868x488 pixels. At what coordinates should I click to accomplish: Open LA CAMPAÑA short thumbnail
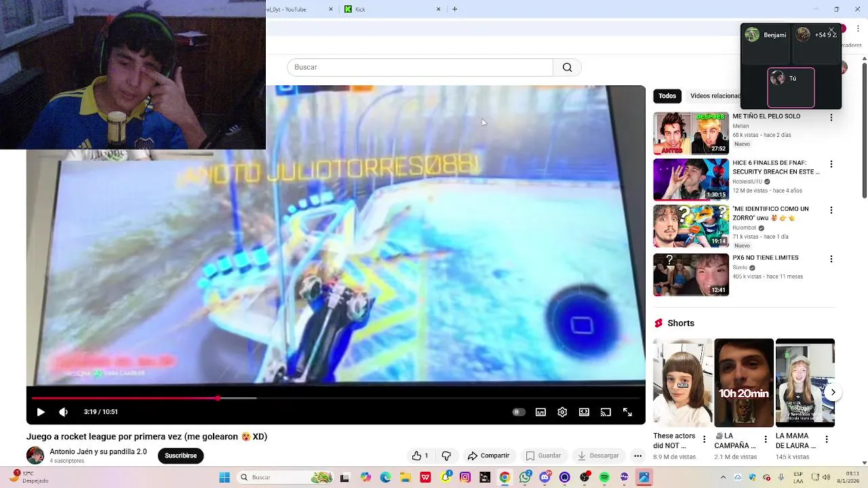(x=743, y=383)
